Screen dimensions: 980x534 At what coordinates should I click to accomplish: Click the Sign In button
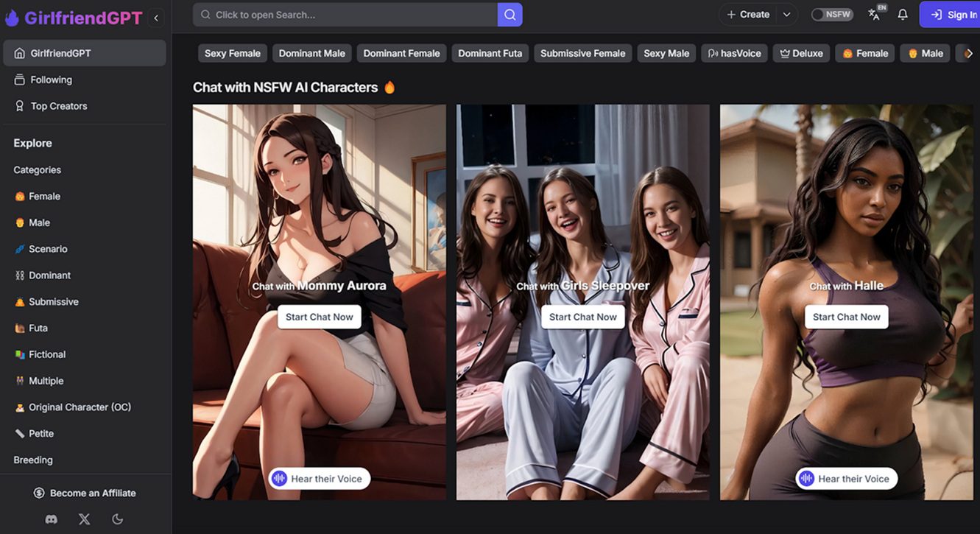(x=953, y=15)
